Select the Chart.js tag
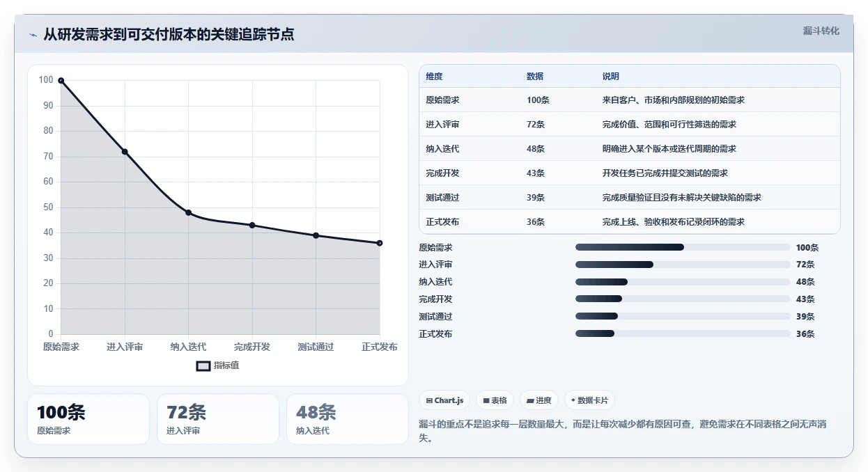This screenshot has height=472, width=868. [444, 400]
